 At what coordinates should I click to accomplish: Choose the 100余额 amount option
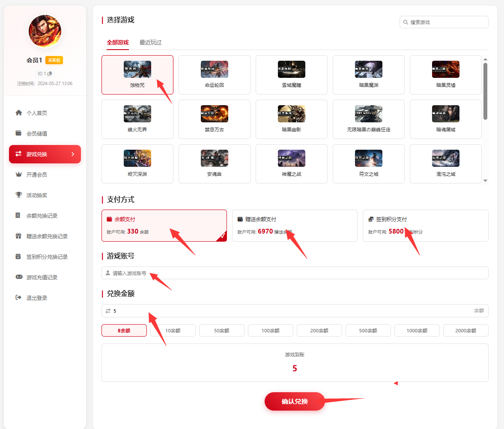tap(270, 331)
